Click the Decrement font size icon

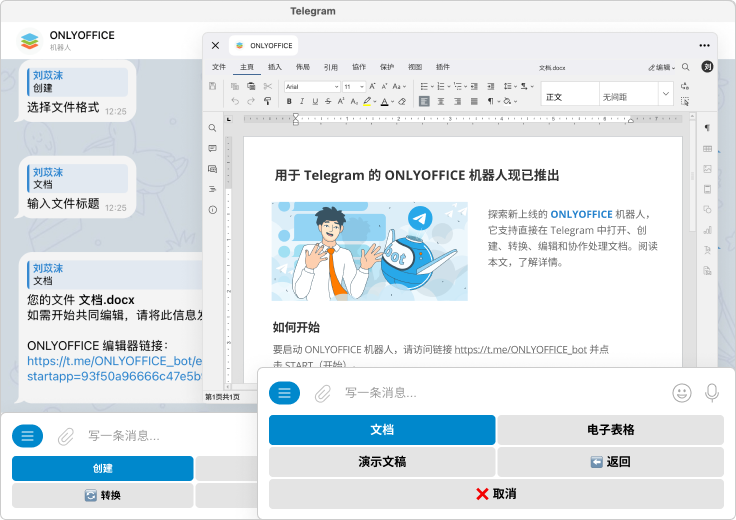coord(384,86)
